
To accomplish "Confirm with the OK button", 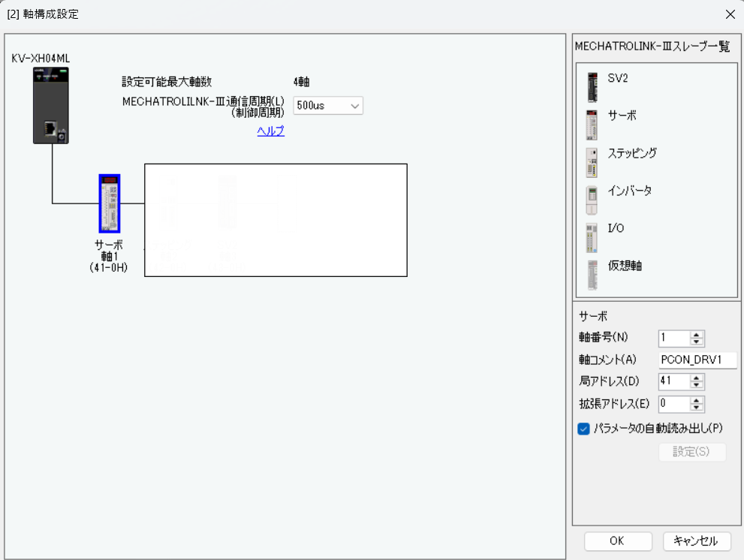I will [618, 541].
